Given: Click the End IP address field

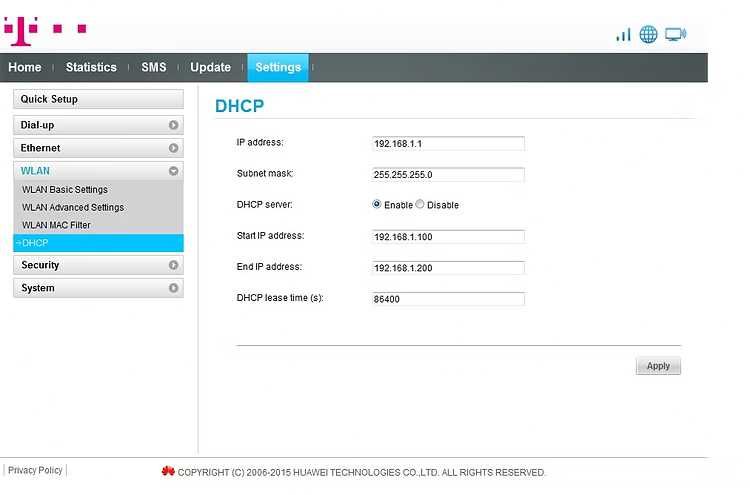Looking at the screenshot, I should pyautogui.click(x=448, y=268).
